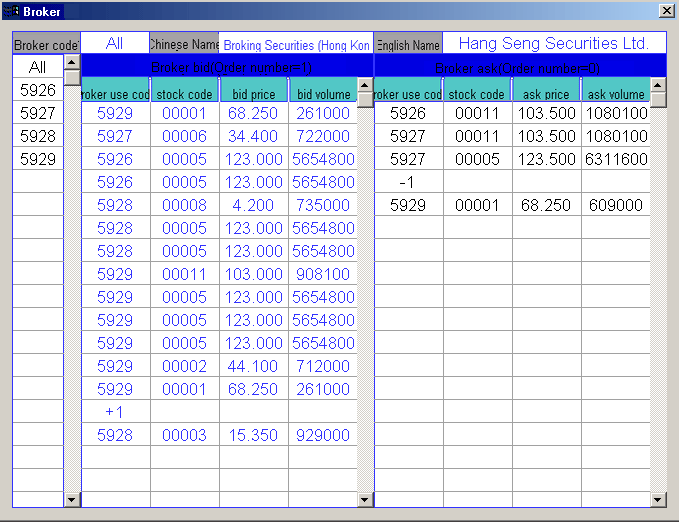Click broker 5929 in ask table

click(408, 205)
